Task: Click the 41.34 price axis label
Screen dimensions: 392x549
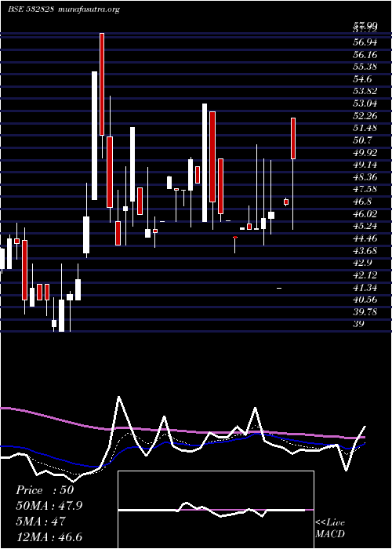Action: [365, 287]
